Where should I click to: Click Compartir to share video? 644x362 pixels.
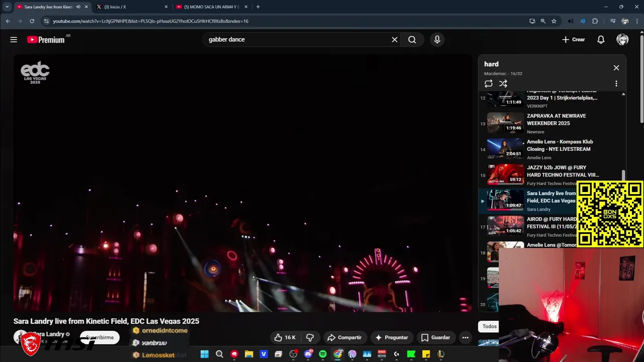[345, 337]
